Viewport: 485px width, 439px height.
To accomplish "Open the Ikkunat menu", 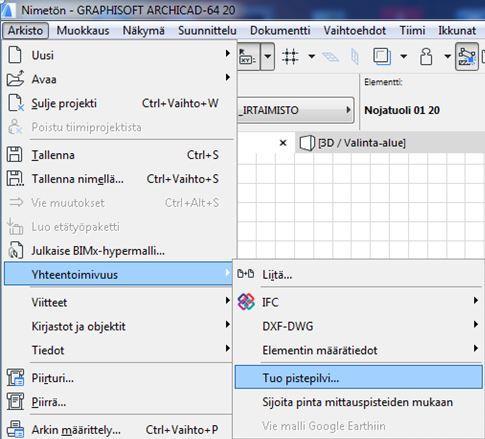I will click(457, 31).
